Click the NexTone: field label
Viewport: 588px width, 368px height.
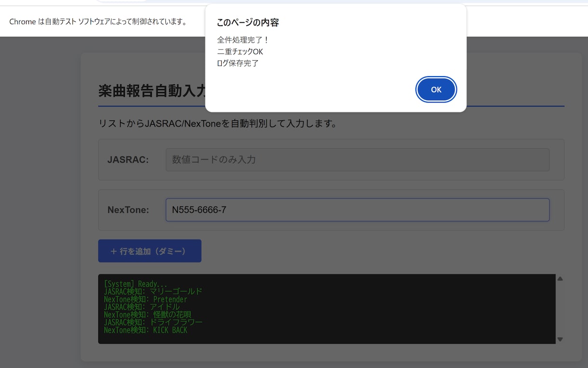pos(128,210)
